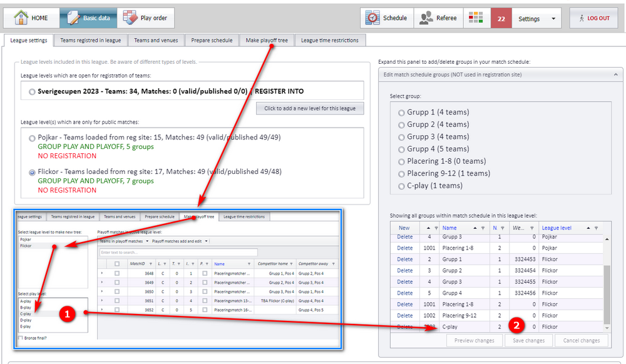Switch to the Make playoff tree tab
The image size is (626, 364).
click(267, 40)
